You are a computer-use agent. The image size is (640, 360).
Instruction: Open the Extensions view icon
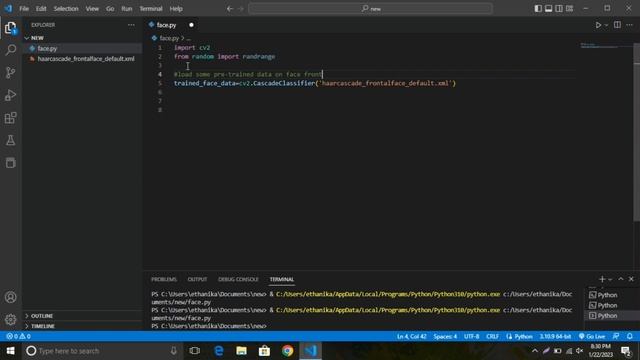point(11,118)
